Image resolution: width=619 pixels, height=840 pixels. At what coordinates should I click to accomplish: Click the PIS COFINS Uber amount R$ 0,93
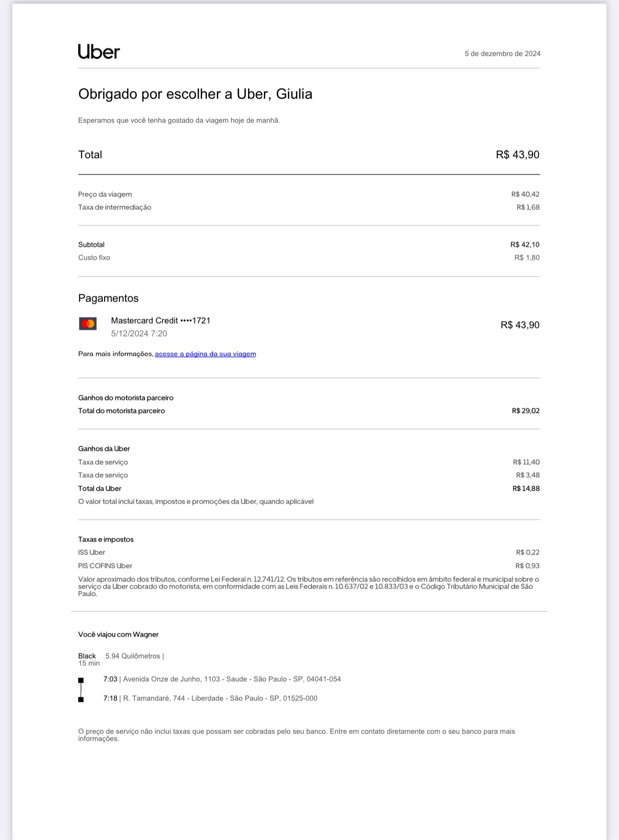tap(527, 566)
